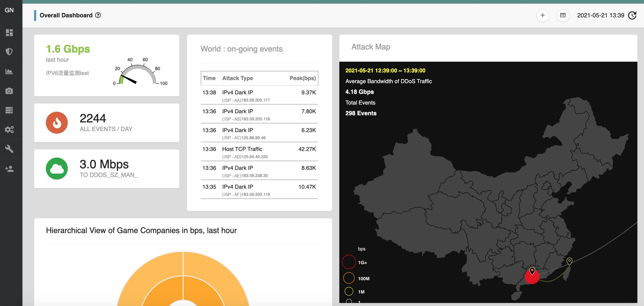Click the 100M orange legend circle
This screenshot has height=306, width=644.
click(349, 278)
